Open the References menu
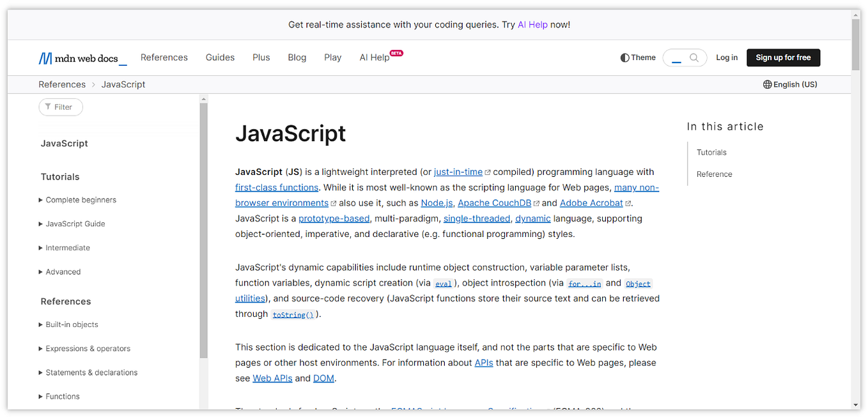 (x=164, y=57)
